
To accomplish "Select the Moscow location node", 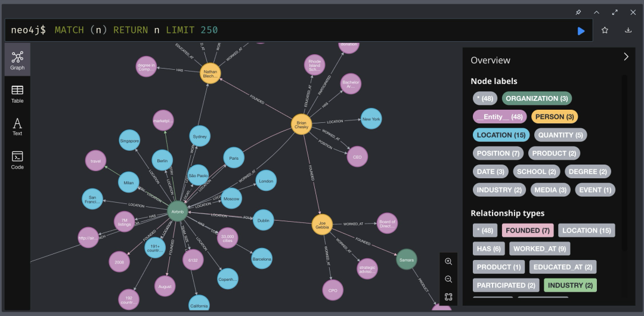I will (x=231, y=199).
